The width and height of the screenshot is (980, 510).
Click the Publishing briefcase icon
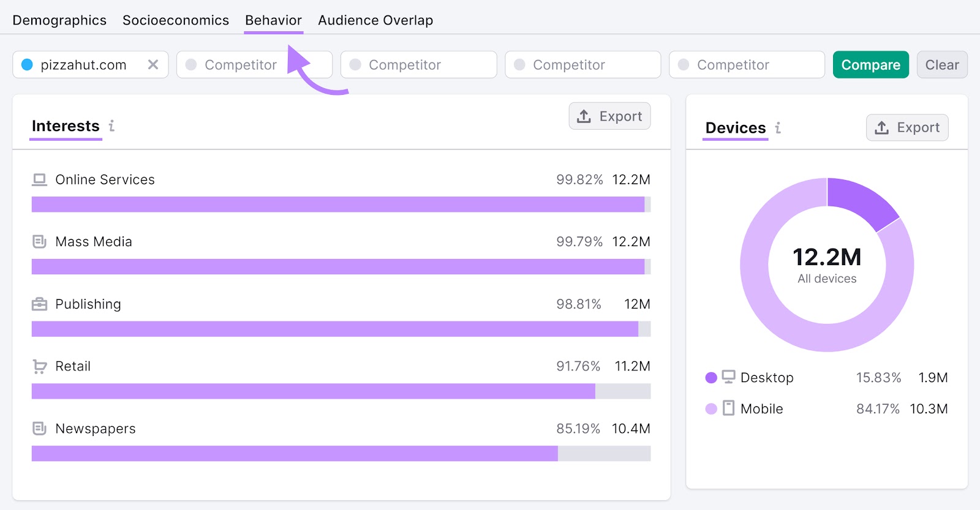pos(40,304)
